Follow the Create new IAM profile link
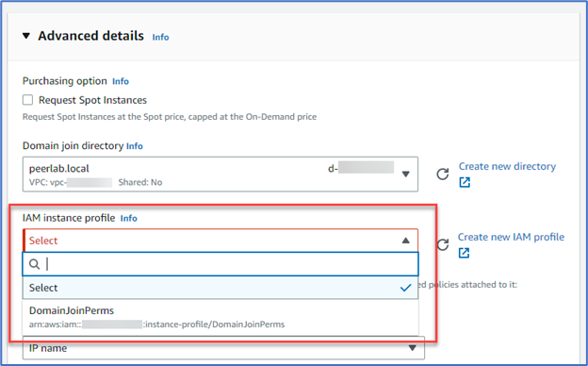 [511, 237]
